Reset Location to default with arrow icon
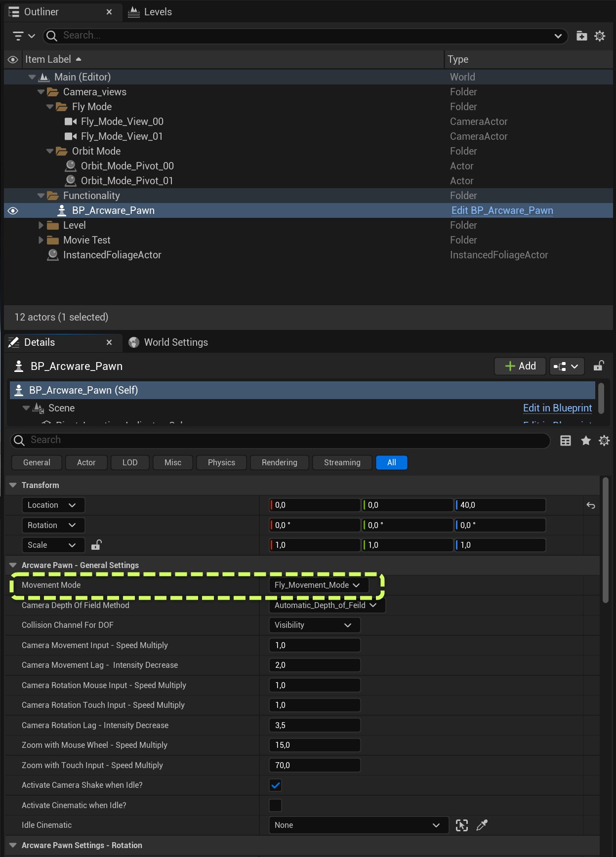This screenshot has width=616, height=857. [591, 505]
